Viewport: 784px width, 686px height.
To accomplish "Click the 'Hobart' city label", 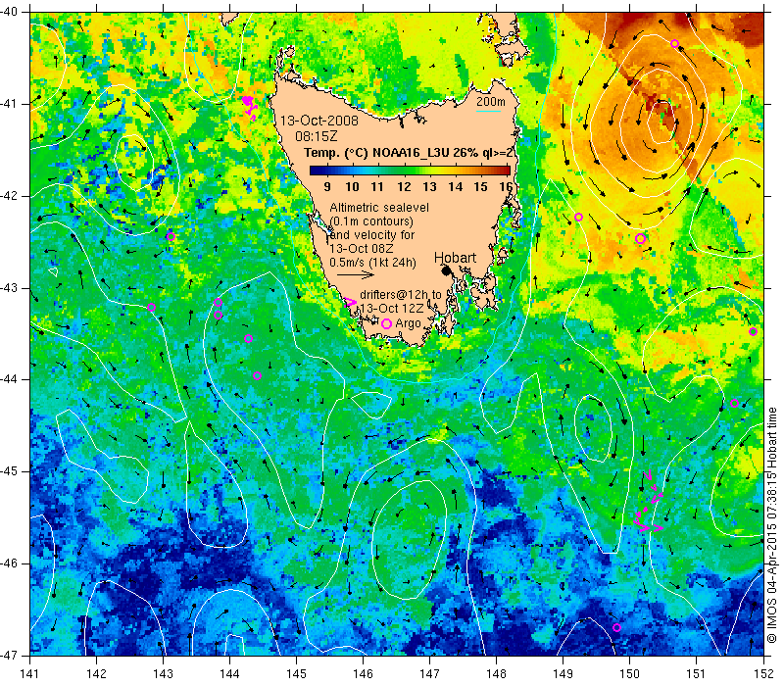I will click(455, 258).
